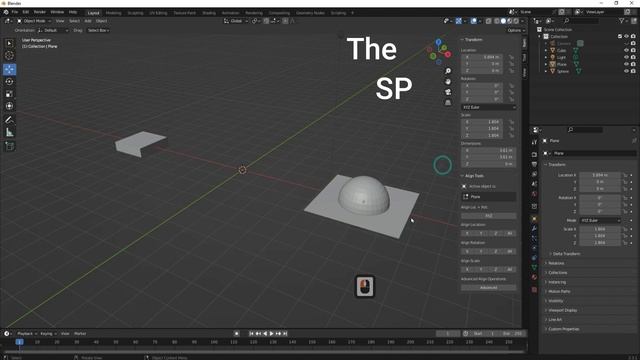
Task: Select the Measure ruler tool
Action: (9, 132)
